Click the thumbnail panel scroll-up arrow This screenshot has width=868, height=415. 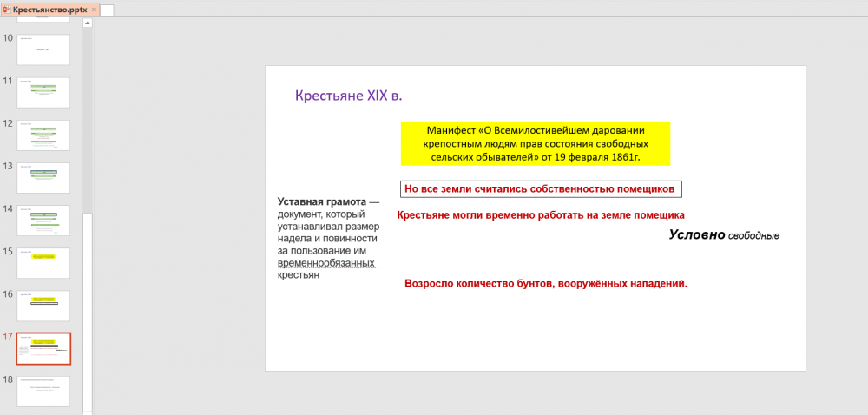[88, 23]
